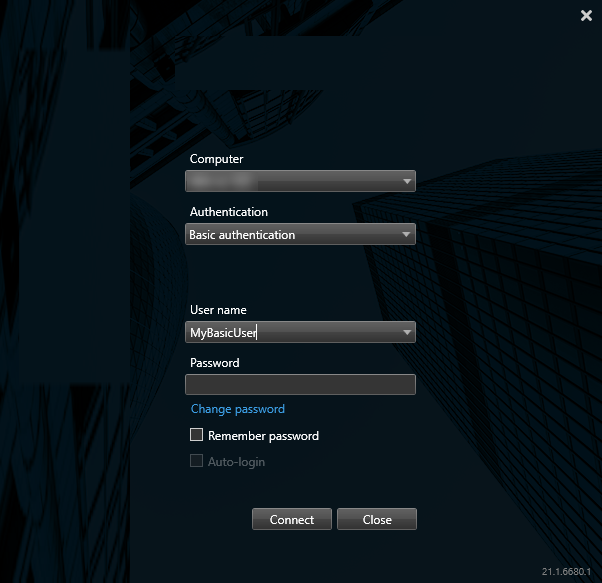602x583 pixels.
Task: Click the Password field label
Action: (x=215, y=363)
